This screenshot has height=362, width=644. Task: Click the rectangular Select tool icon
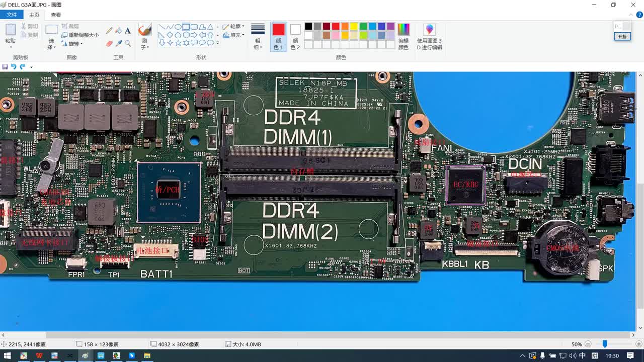pyautogui.click(x=51, y=30)
